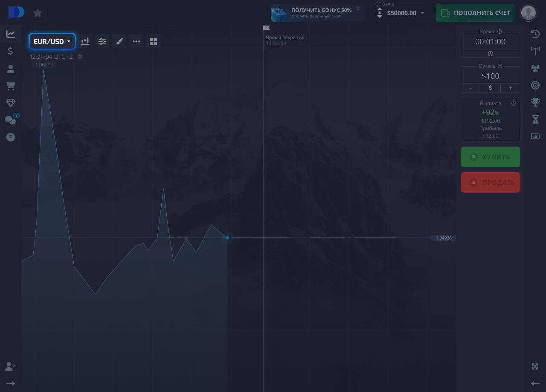Click the trade time 00:01:00 field
This screenshot has width=546, height=392.
point(491,42)
